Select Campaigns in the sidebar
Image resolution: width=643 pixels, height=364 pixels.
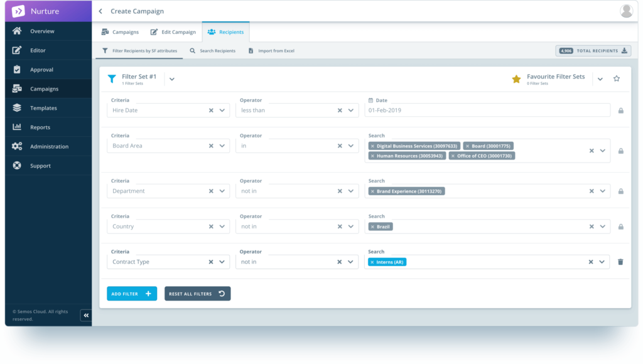coord(48,88)
